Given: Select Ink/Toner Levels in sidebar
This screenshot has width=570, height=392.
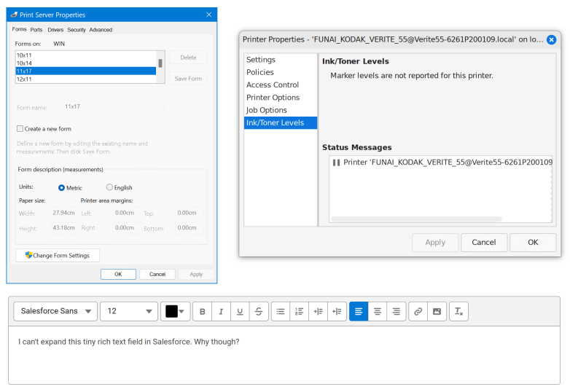Looking at the screenshot, I should click(x=281, y=123).
